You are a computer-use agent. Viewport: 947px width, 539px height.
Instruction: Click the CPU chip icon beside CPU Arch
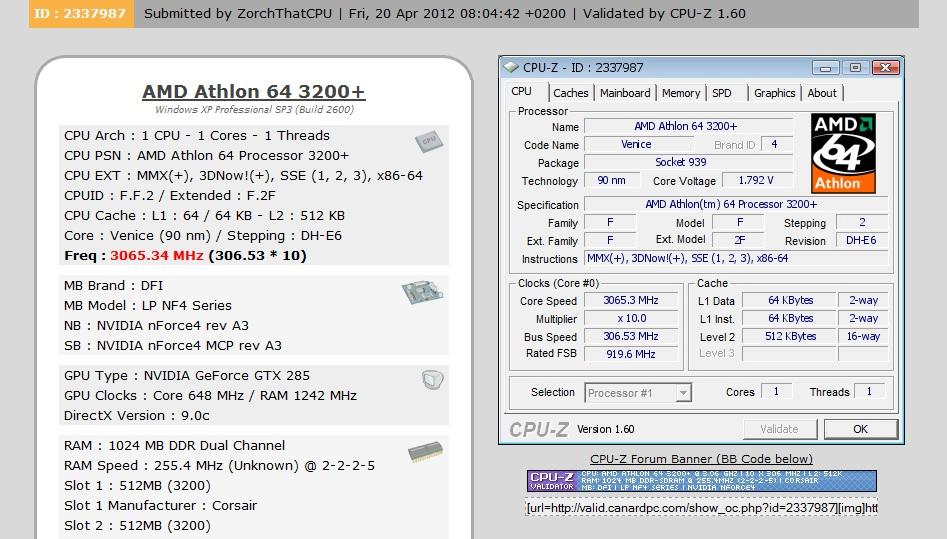coord(429,141)
